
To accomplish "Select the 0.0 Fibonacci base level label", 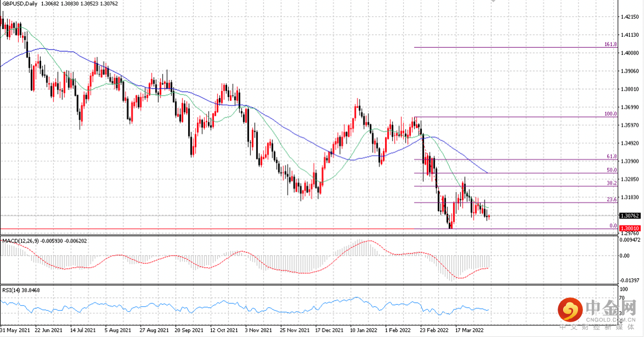I will coord(613,226).
